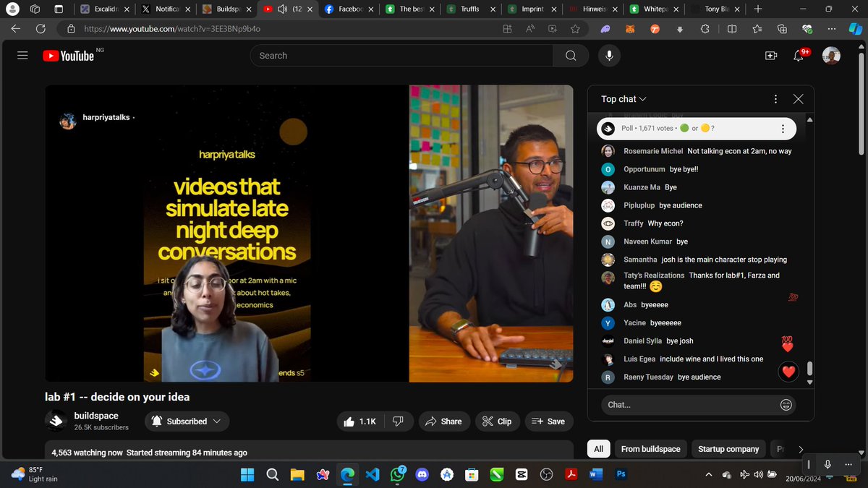Like the video with thumbs up

(359, 421)
